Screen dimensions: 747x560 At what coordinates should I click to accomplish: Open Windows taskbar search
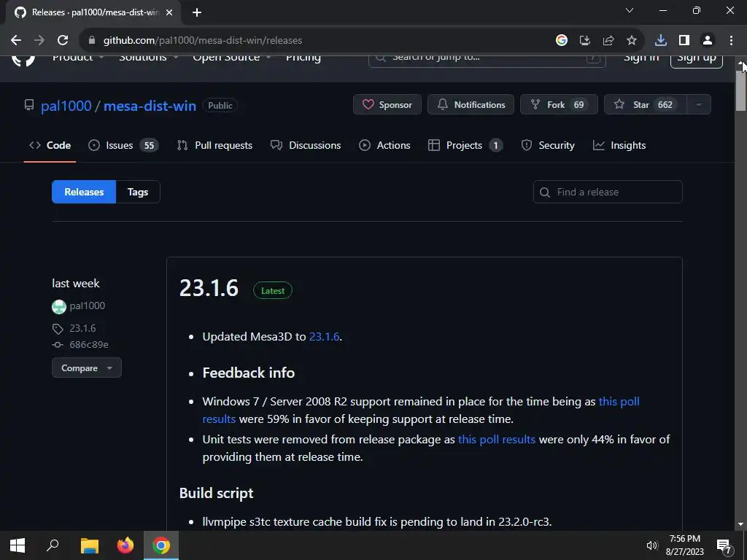53,545
